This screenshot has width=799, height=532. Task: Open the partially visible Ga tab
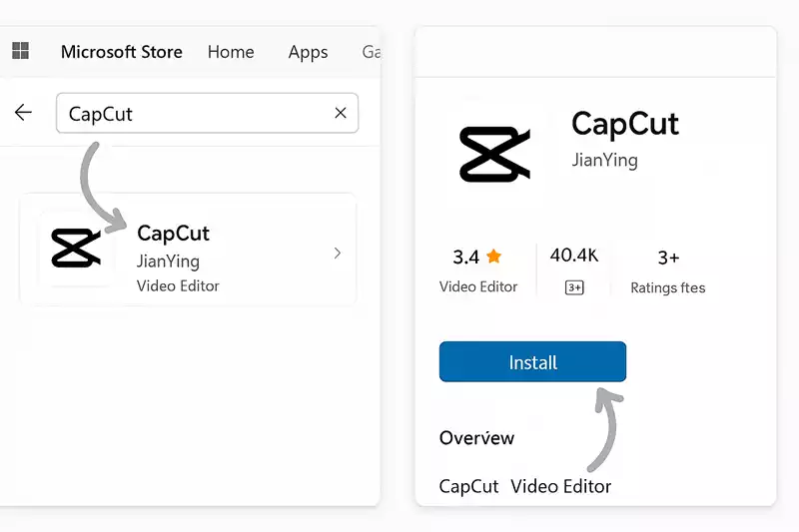371,52
